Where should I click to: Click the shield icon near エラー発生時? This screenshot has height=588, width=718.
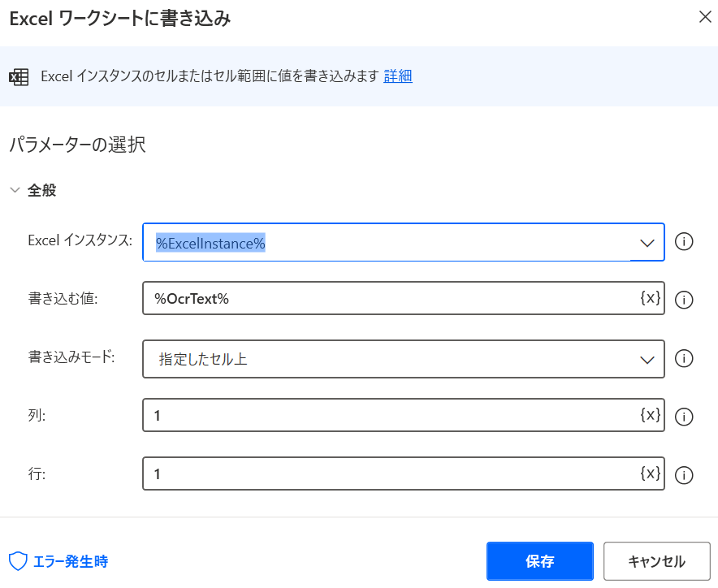pos(15,561)
